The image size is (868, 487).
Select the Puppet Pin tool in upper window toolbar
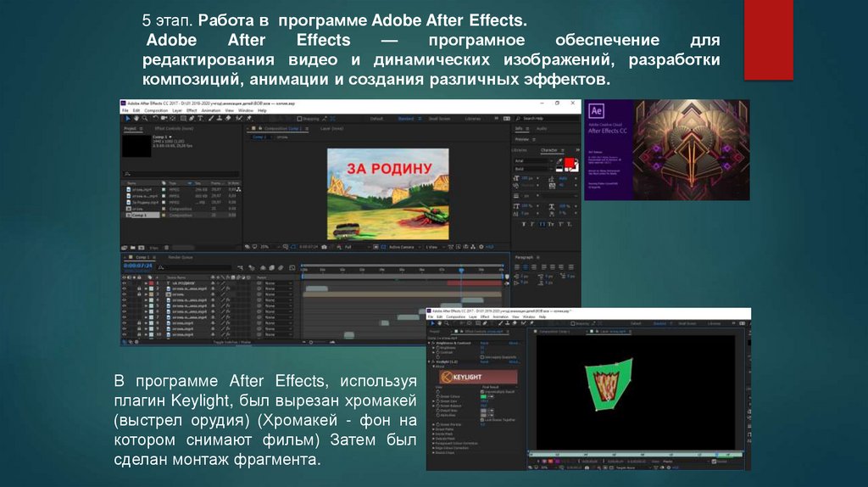[249, 119]
